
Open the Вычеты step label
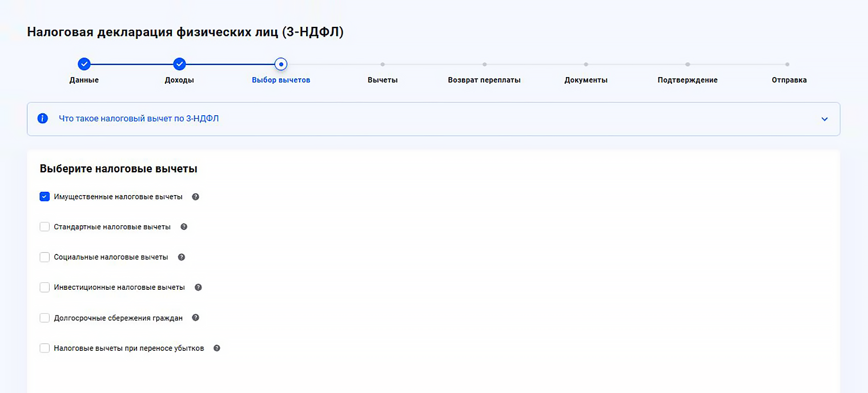pos(383,80)
